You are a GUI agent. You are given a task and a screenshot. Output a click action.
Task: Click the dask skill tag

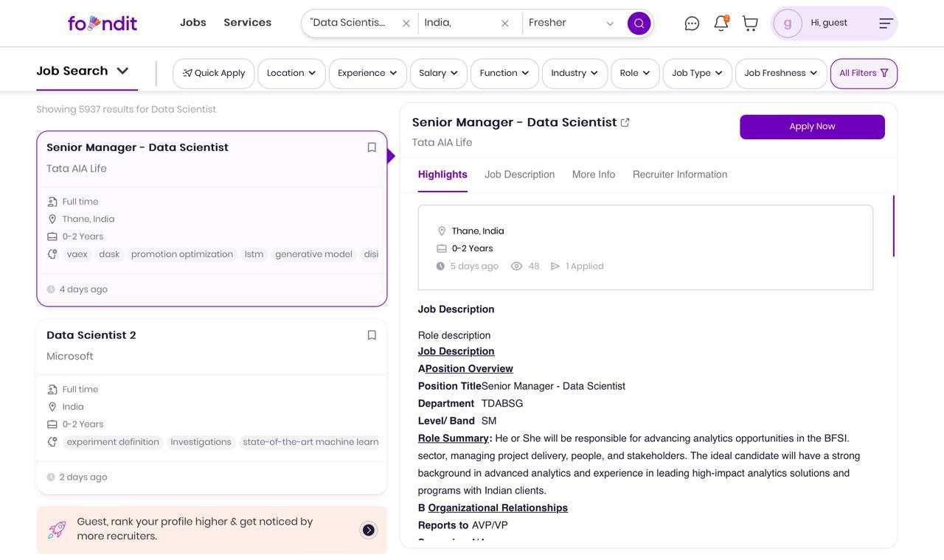tap(109, 254)
